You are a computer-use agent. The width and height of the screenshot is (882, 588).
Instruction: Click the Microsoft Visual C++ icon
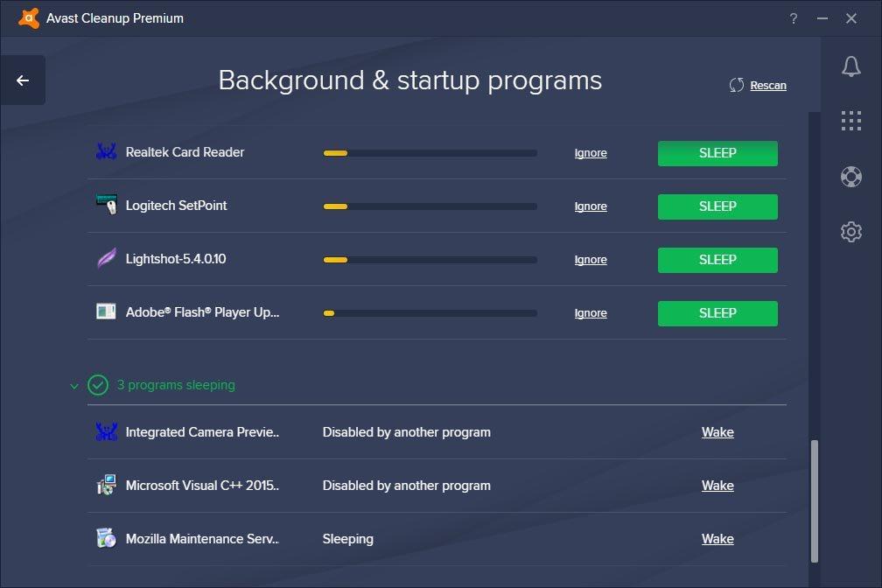[x=105, y=486]
